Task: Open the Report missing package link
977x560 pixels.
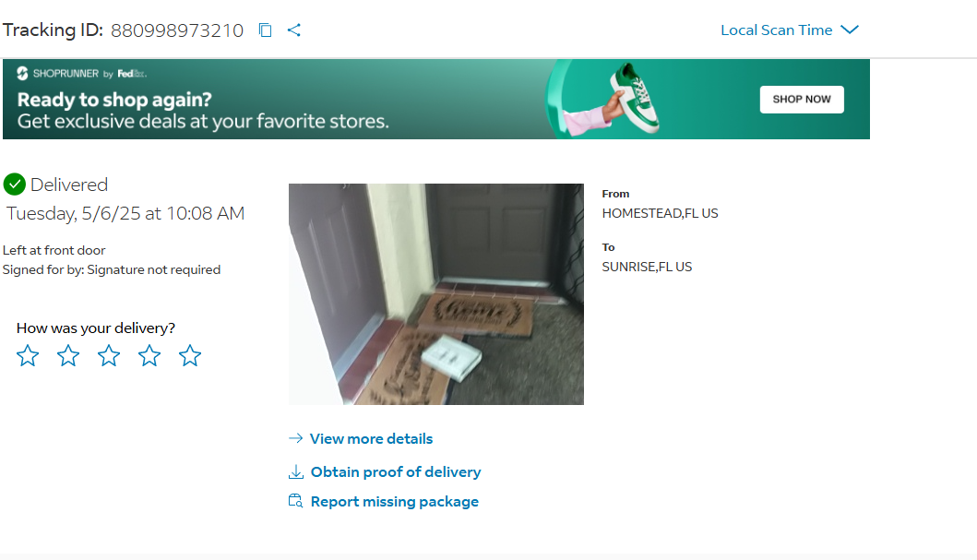Action: [394, 502]
